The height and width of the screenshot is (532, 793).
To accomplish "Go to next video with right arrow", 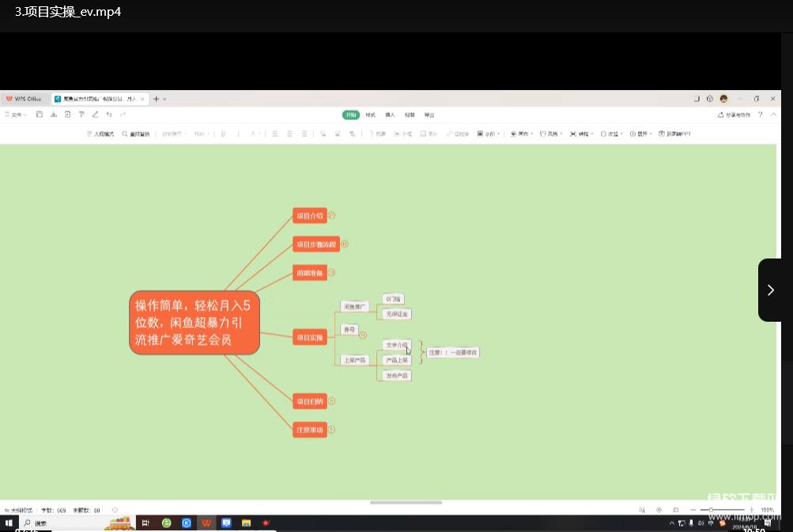I will (x=770, y=290).
